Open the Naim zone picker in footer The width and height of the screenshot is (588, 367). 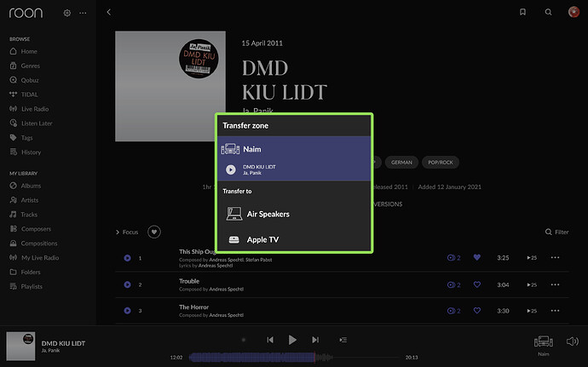click(544, 345)
